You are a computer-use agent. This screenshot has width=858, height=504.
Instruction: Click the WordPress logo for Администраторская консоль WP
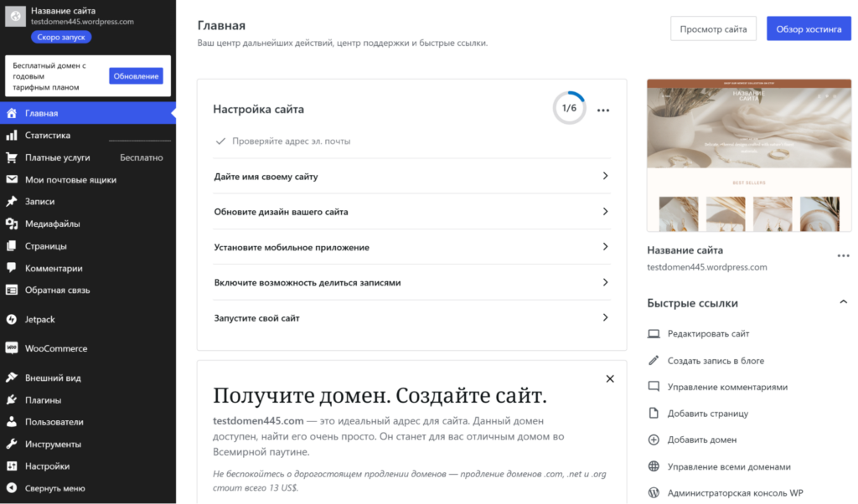coord(654,493)
